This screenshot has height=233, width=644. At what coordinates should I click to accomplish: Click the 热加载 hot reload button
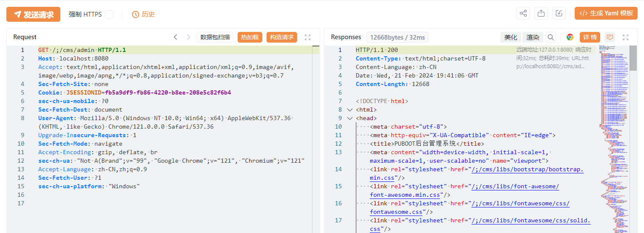click(x=250, y=37)
